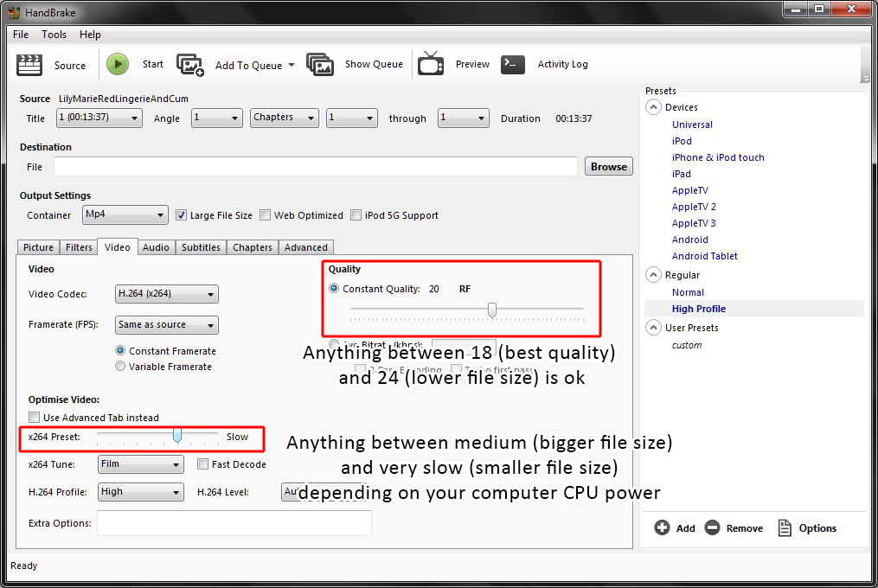Enable the iPod 5G Support checkbox
The width and height of the screenshot is (878, 588).
click(x=356, y=215)
